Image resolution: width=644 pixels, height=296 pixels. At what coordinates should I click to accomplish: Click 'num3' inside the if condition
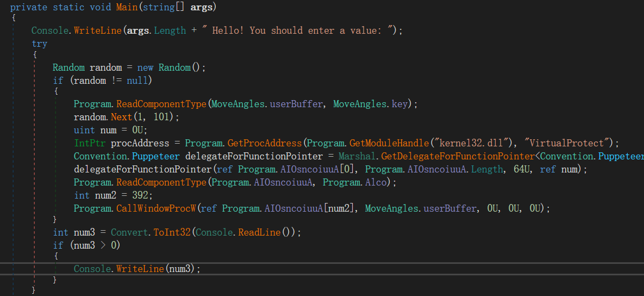click(x=84, y=245)
